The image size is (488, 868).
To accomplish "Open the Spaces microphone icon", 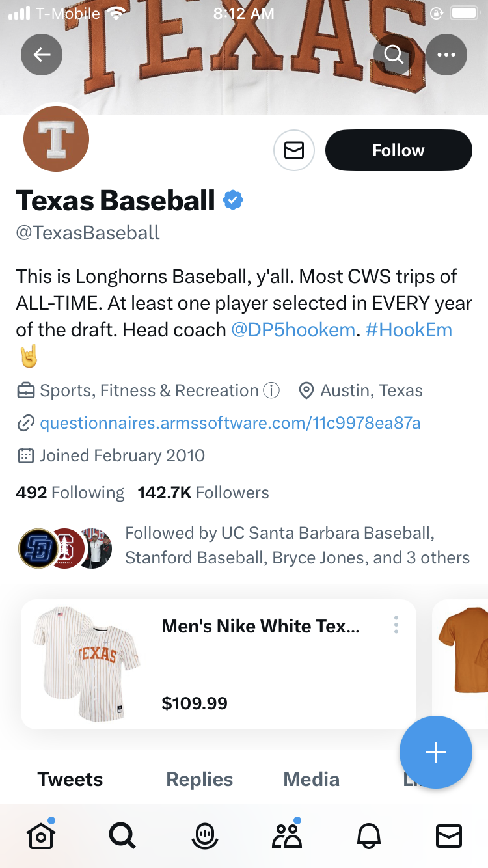I will [204, 835].
